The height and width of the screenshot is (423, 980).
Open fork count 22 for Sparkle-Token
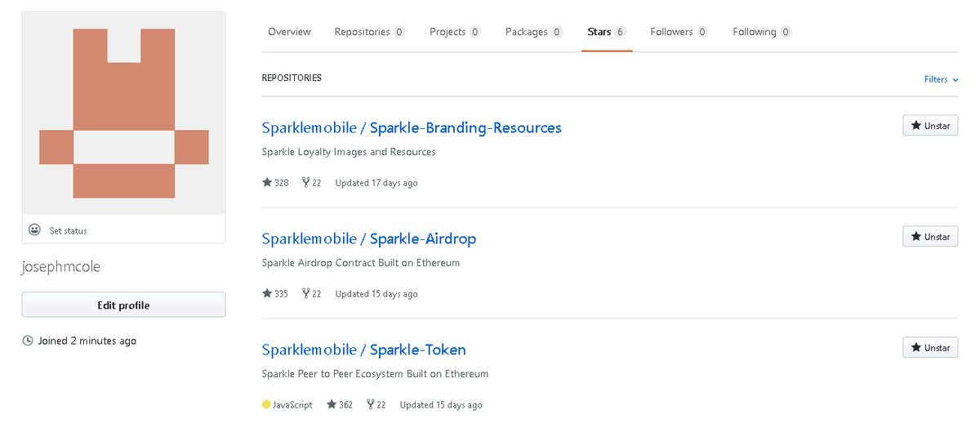click(x=376, y=405)
